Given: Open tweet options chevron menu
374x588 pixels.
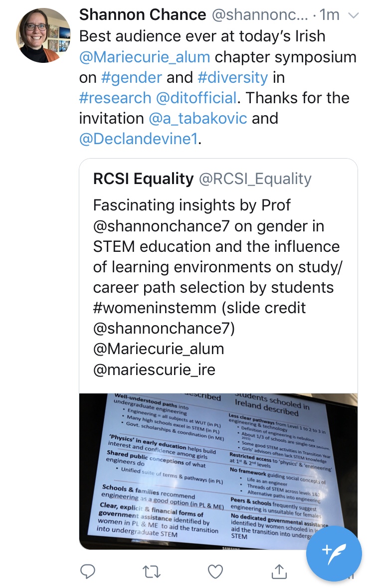Looking at the screenshot, I should pos(353,16).
